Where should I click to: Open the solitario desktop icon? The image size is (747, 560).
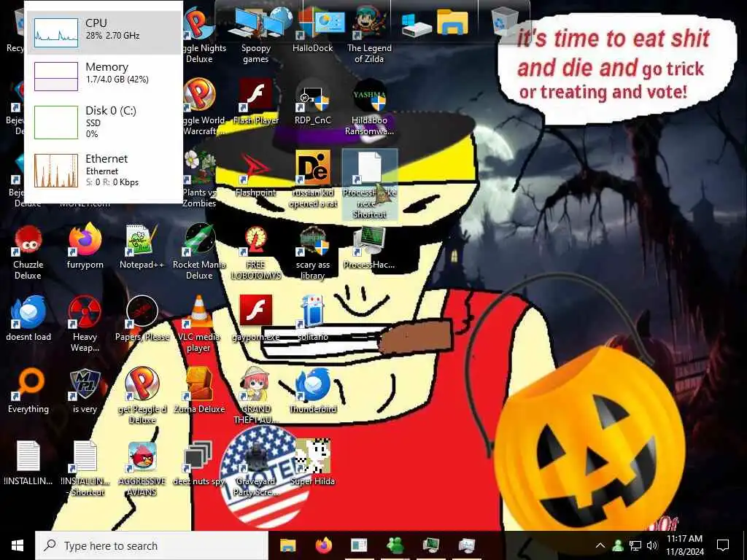312,318
